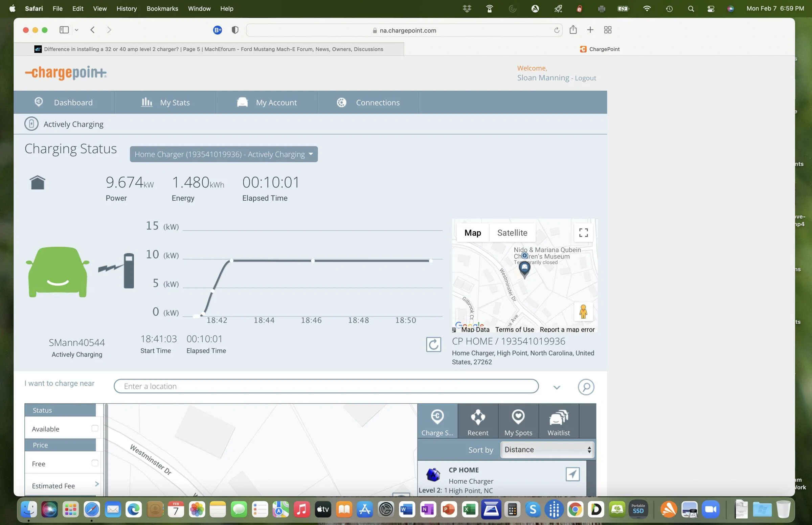Viewport: 812px width, 525px height.
Task: Open the Safari View menu
Action: click(100, 8)
